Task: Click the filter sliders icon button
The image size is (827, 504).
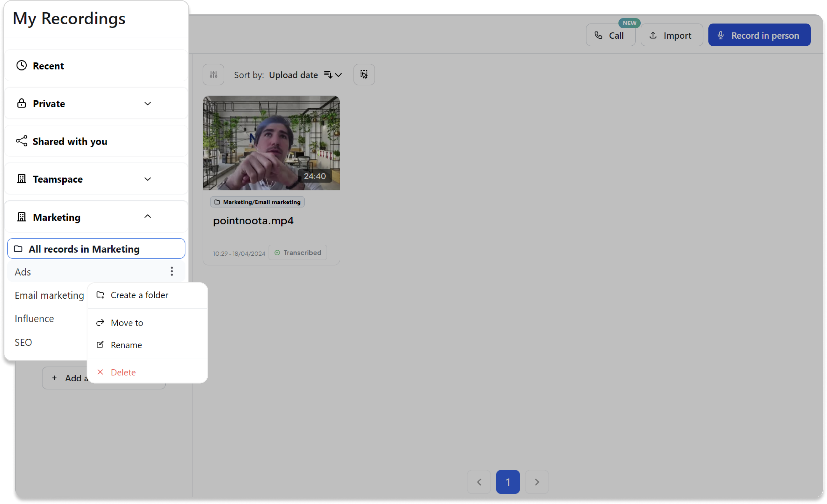Action: 213,74
